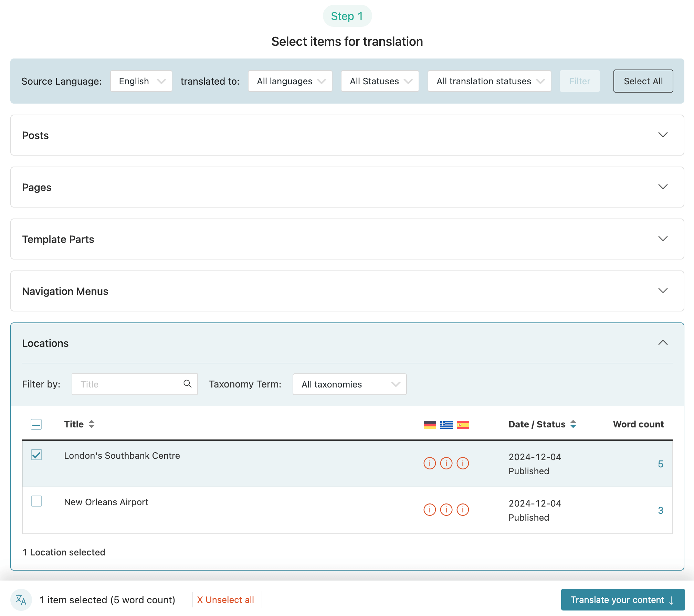Click Spanish translation status icon for New Orleans Airport
The image size is (694, 616).
463,510
